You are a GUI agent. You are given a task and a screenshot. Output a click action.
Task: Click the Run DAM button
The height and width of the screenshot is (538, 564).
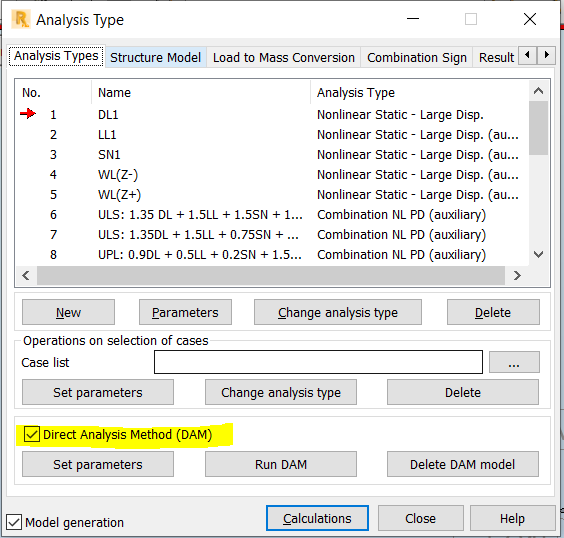pyautogui.click(x=281, y=464)
